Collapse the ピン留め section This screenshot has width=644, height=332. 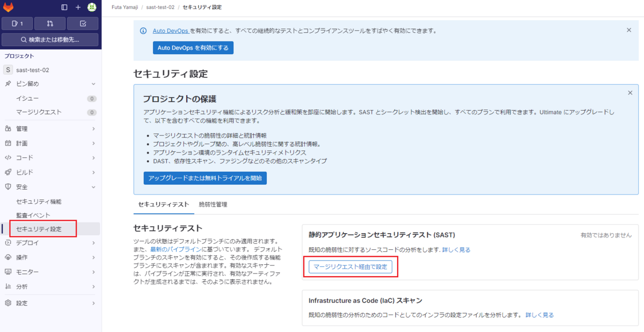click(92, 84)
